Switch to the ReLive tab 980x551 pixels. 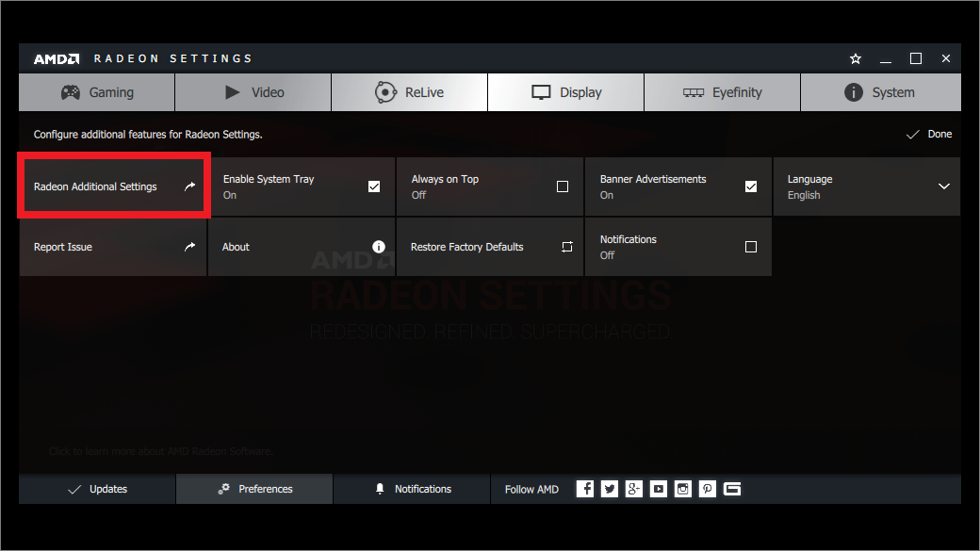(409, 92)
